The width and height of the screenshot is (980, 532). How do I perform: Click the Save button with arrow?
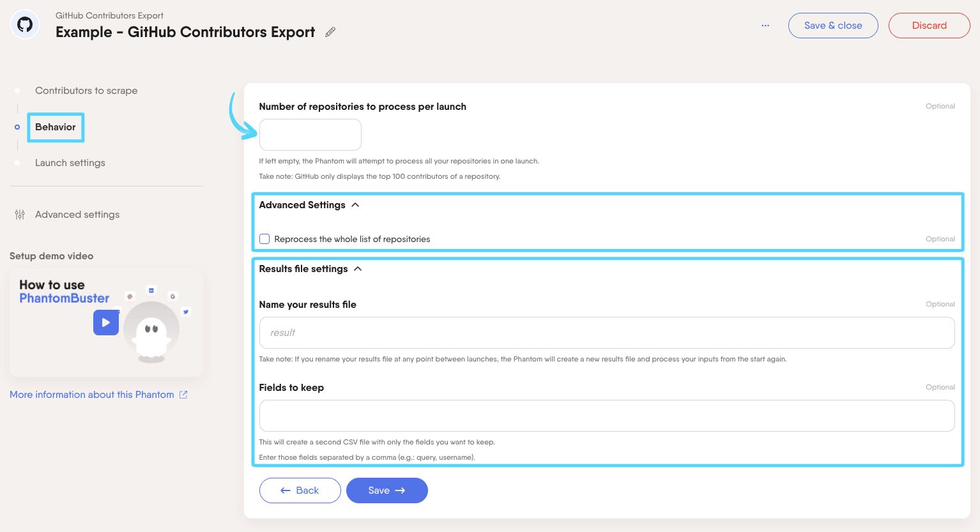click(x=387, y=490)
